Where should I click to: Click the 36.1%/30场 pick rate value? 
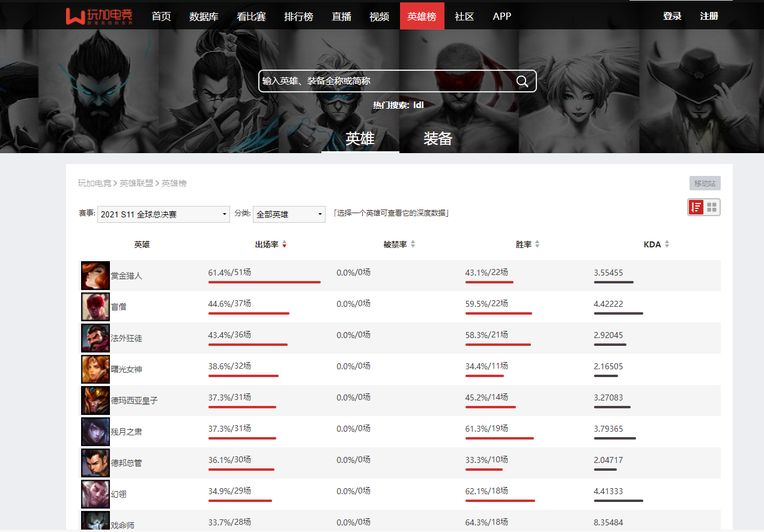pos(229,460)
